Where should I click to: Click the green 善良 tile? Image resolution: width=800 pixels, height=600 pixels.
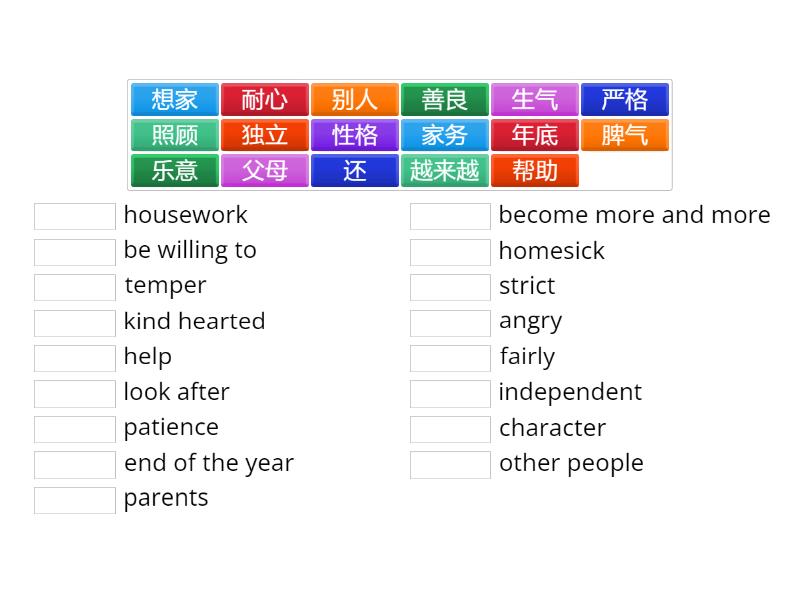pos(445,100)
